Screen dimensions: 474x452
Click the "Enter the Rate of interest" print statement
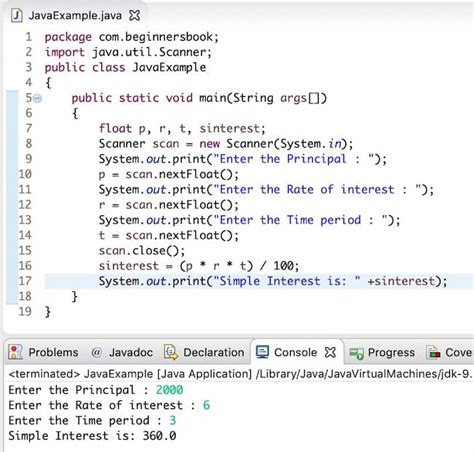pos(266,190)
